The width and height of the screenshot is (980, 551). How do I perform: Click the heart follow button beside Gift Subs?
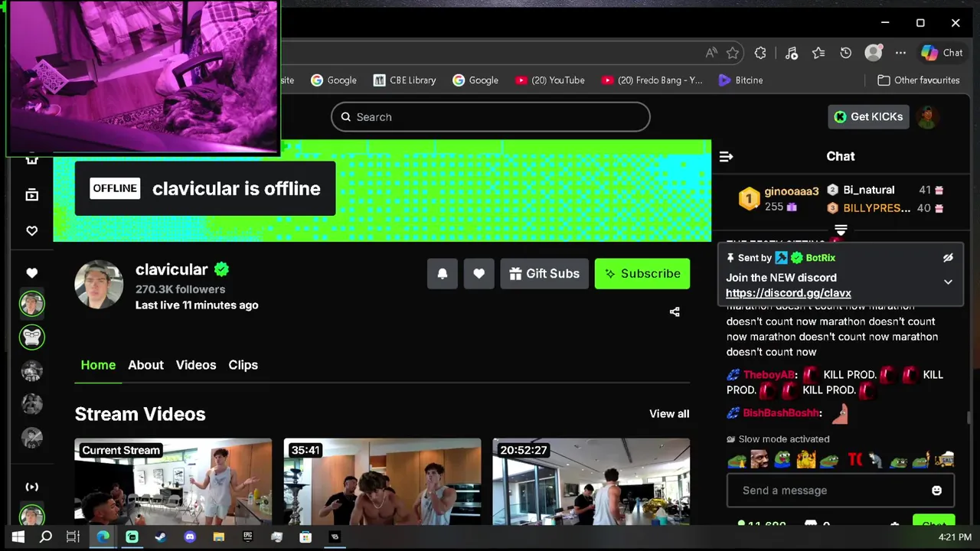coord(479,273)
